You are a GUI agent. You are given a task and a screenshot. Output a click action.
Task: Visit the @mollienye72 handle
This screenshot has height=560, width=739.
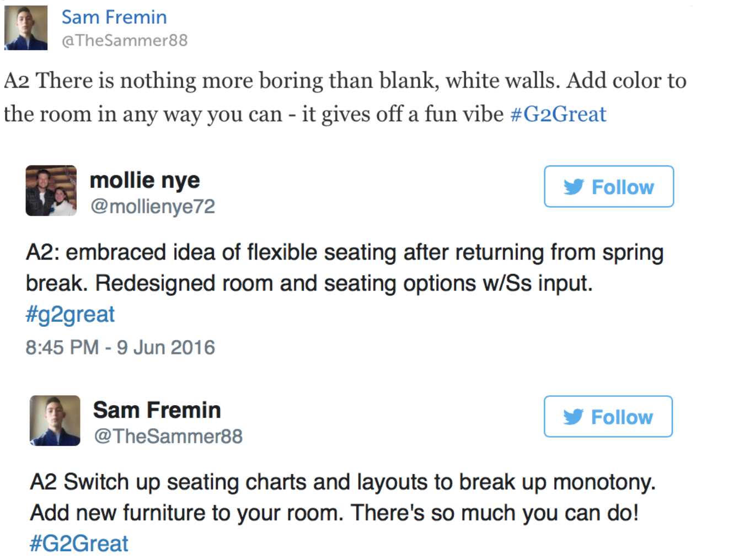[153, 206]
